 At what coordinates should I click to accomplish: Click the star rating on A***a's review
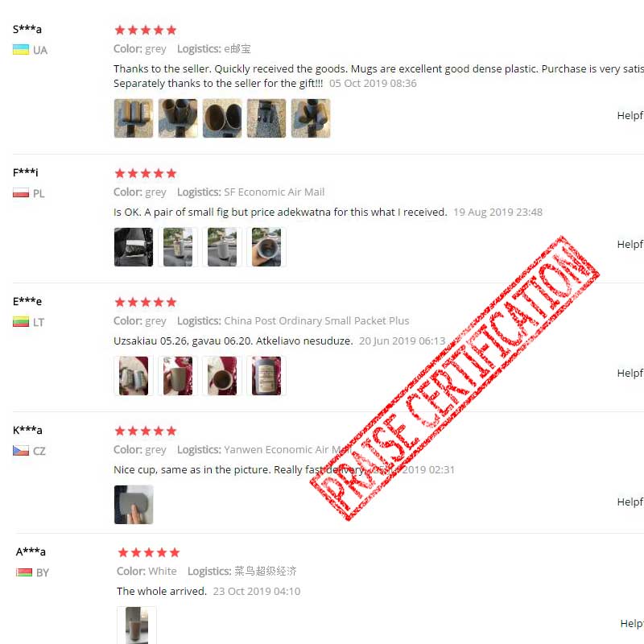(149, 552)
